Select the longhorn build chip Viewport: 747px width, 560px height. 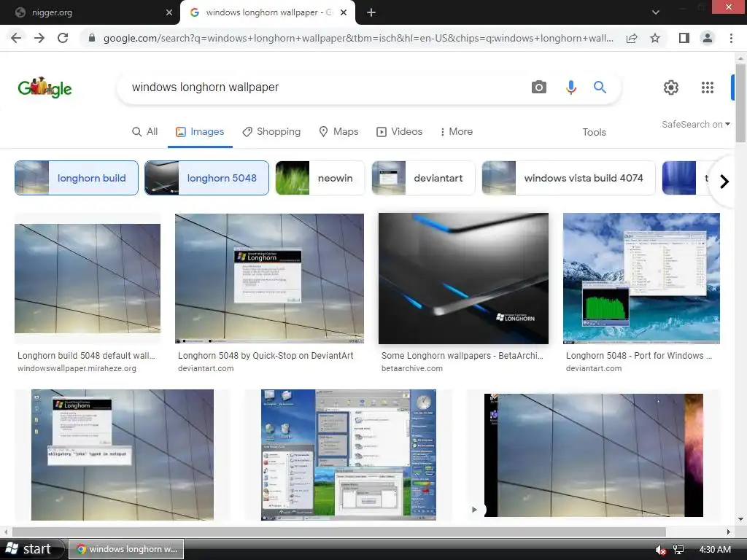[76, 178]
